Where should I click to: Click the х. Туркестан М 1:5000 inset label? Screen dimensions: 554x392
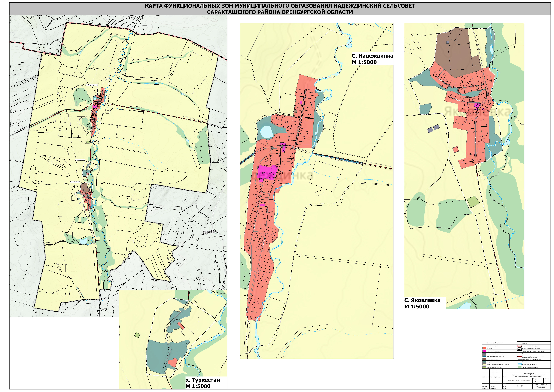coord(203,383)
